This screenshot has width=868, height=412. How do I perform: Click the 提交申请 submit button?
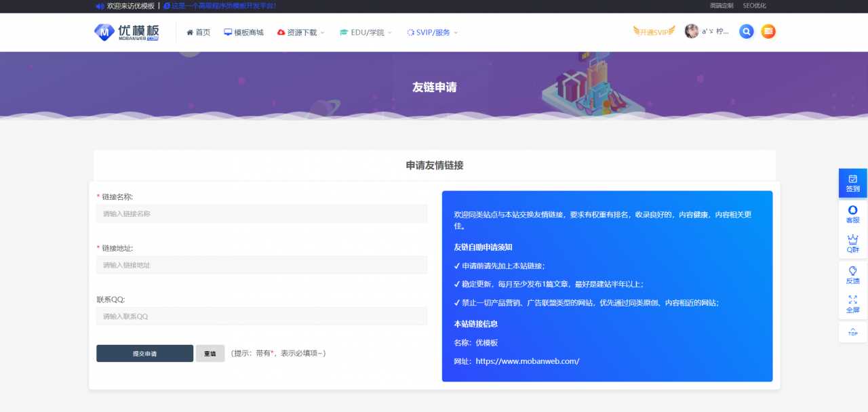[x=144, y=353]
